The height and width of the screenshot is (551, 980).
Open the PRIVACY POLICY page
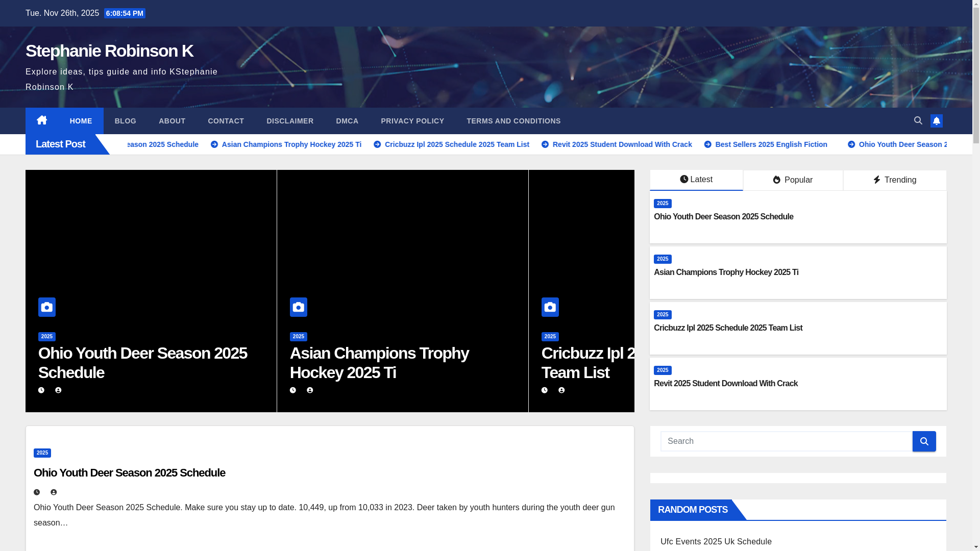tap(412, 121)
